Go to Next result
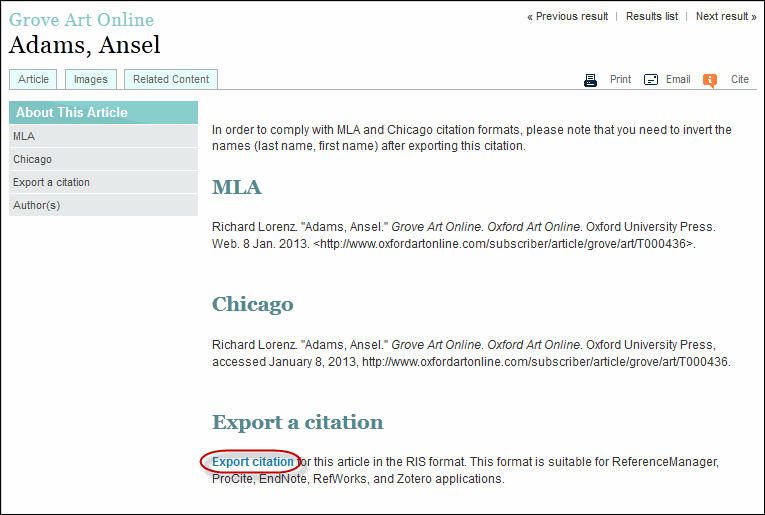The width and height of the screenshot is (765, 515). [726, 17]
